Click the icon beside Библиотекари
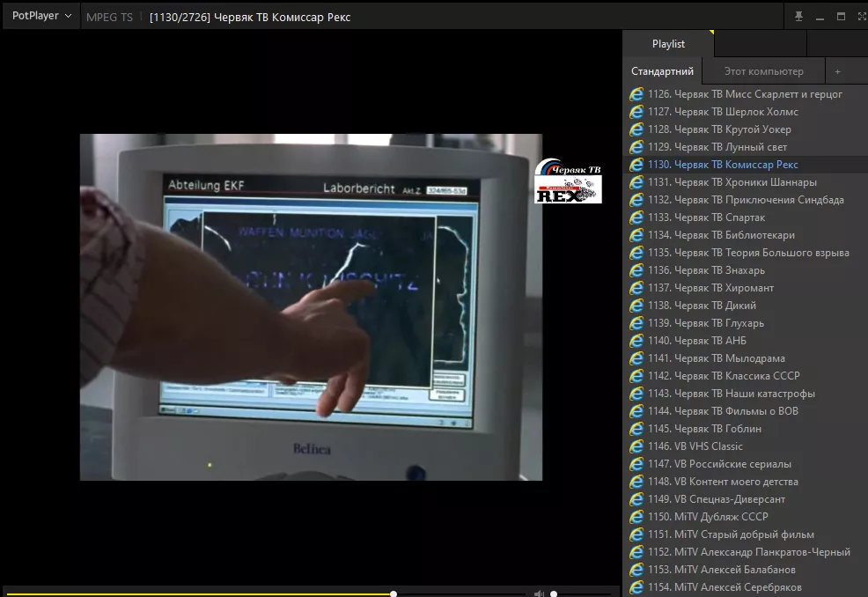 click(x=636, y=235)
